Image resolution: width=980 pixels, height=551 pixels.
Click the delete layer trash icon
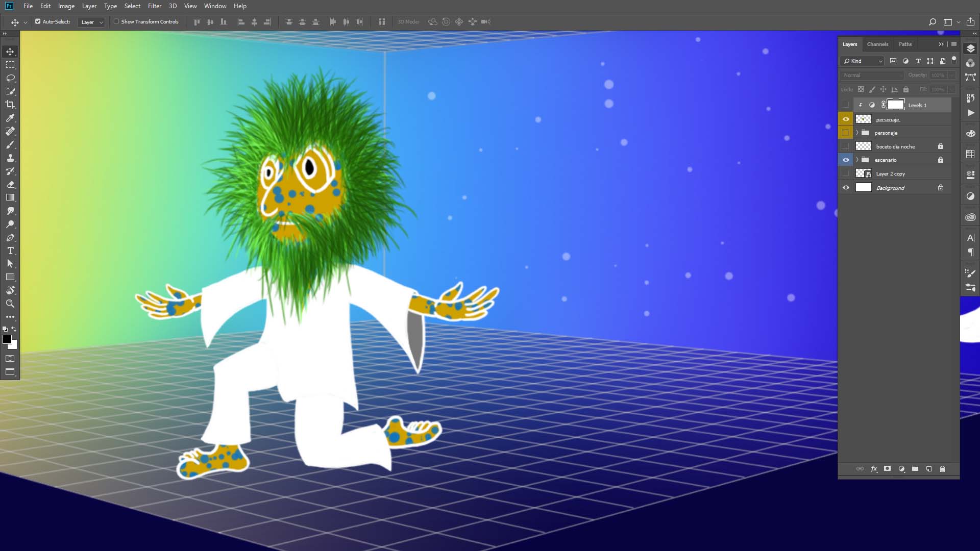(x=942, y=469)
